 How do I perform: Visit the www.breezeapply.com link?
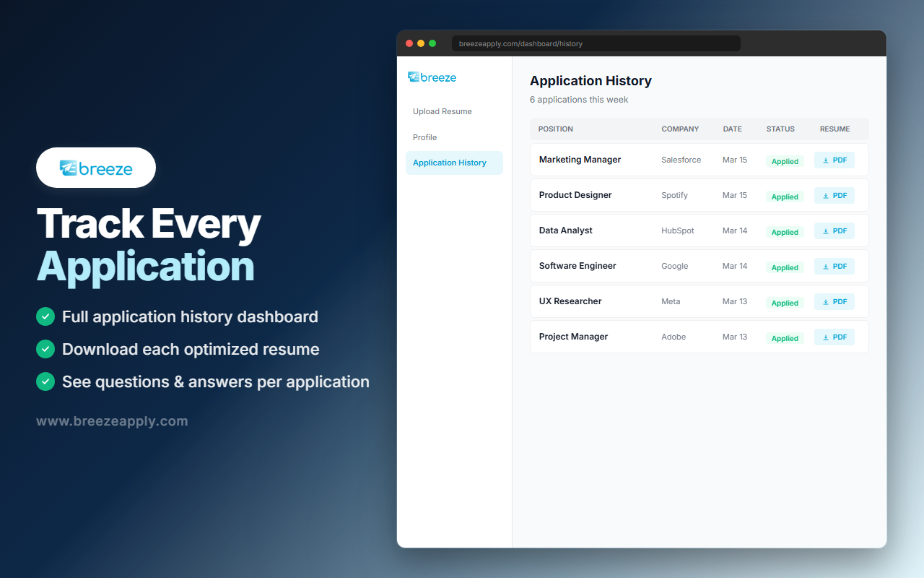(x=112, y=420)
